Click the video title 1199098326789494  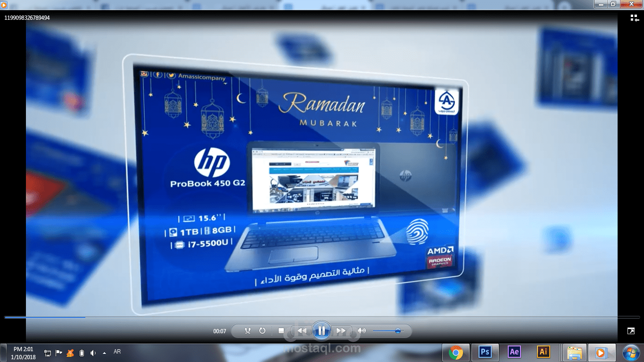27,18
